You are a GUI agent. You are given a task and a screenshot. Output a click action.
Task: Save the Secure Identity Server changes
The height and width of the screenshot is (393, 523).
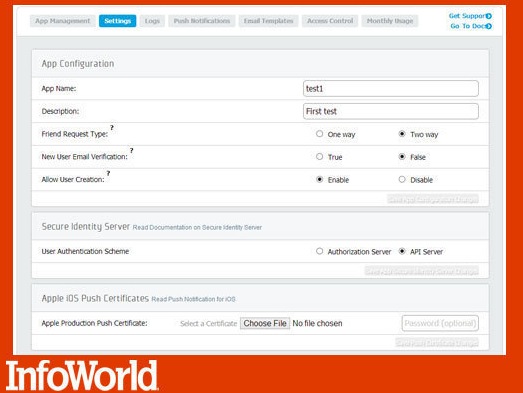click(x=422, y=271)
